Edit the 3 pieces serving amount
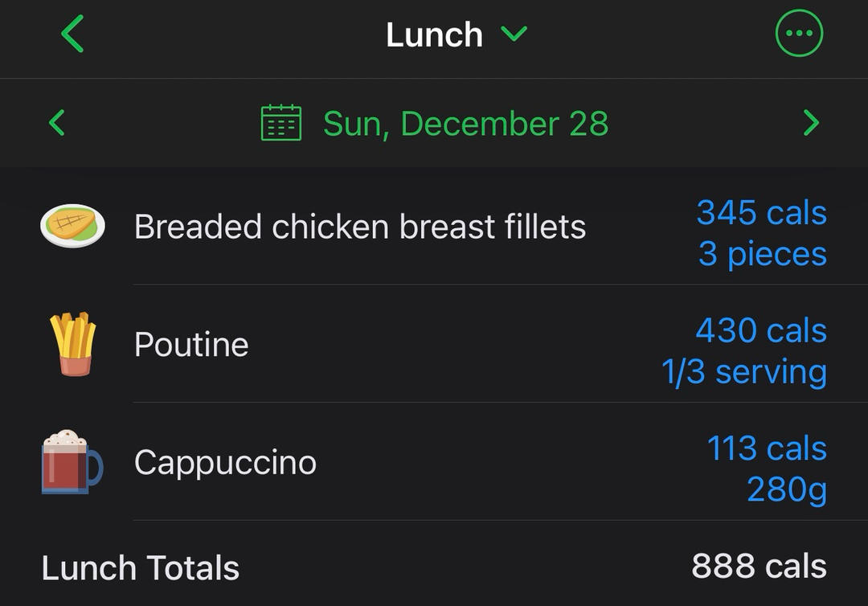This screenshot has width=868, height=606. [x=762, y=254]
